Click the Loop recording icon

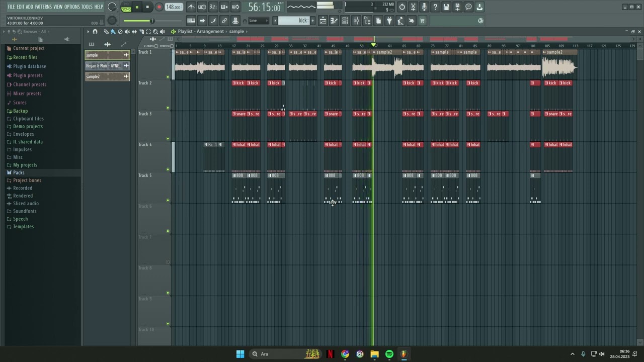pyautogui.click(x=235, y=7)
